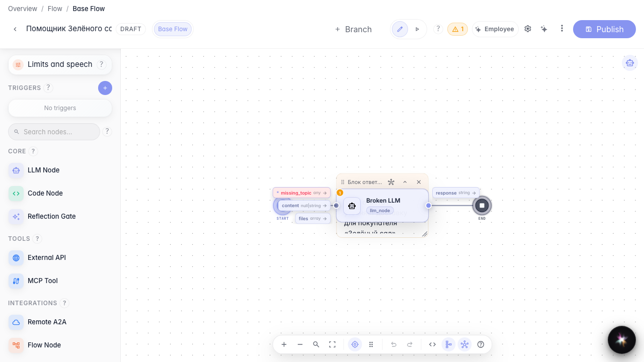Select the Broken LLM node
This screenshot has width=644, height=362.
[x=382, y=205]
